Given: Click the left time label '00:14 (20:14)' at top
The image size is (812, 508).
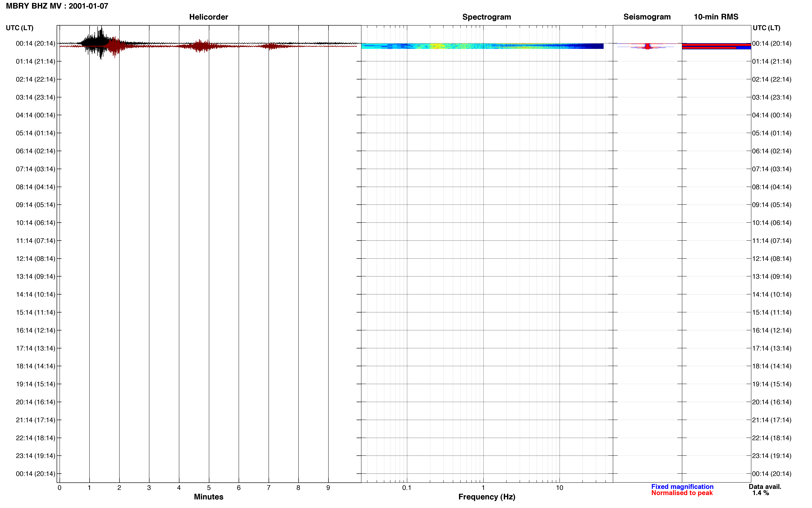Looking at the screenshot, I should tap(36, 43).
